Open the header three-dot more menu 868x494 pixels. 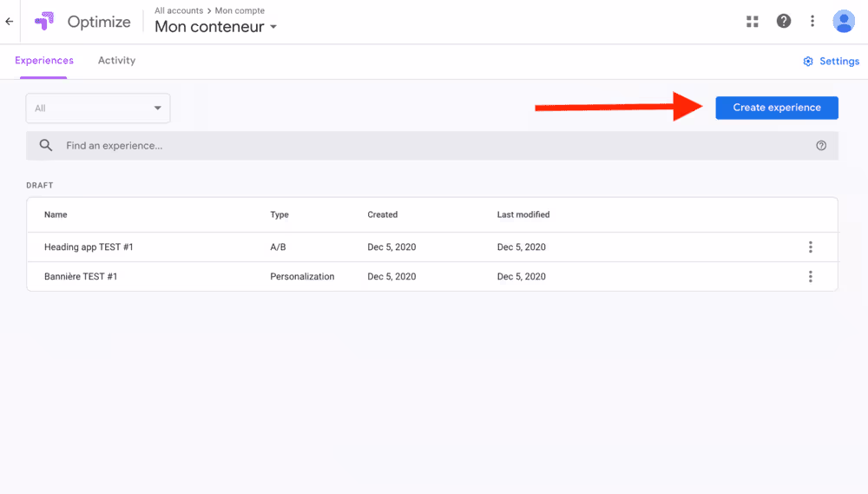[812, 21]
